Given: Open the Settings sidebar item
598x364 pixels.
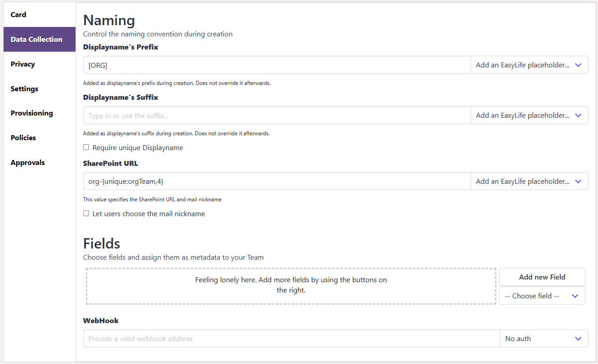Looking at the screenshot, I should pos(24,89).
